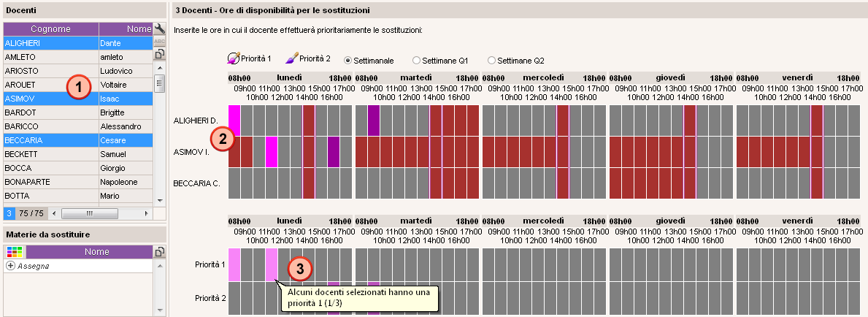Click left arrow of horizontal Docenti scrollbar
868x317 pixels.
tap(54, 213)
